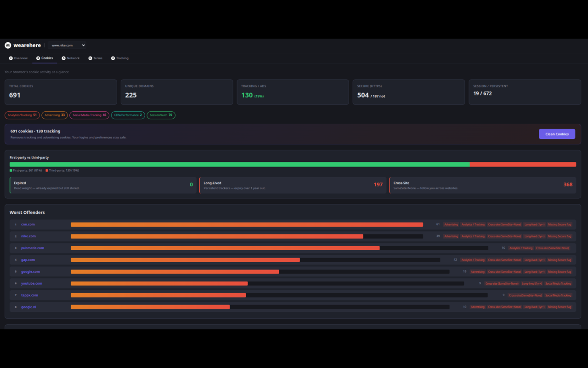Click 'Missing Secure flag' tag on nike.com row
This screenshot has width=588, height=368.
coord(560,236)
